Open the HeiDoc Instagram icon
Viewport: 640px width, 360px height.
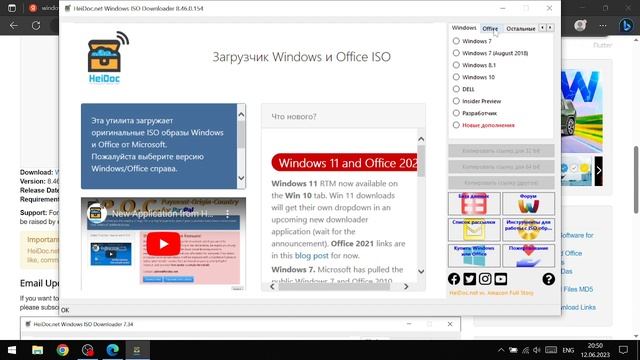pyautogui.click(x=485, y=279)
